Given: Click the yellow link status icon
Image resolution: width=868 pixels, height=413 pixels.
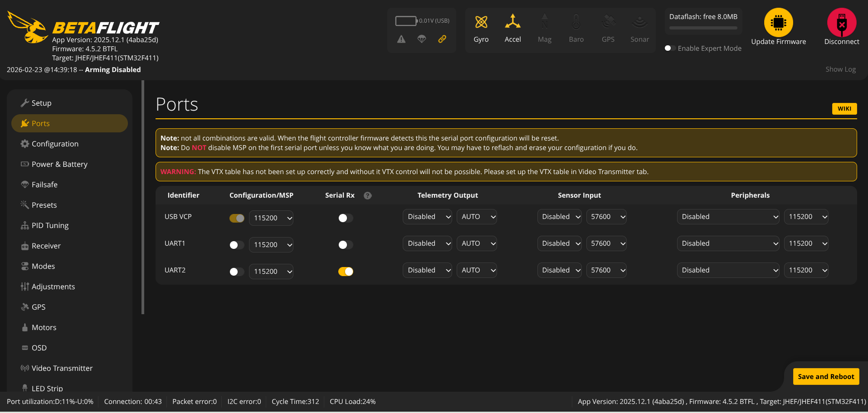Looking at the screenshot, I should click(442, 39).
